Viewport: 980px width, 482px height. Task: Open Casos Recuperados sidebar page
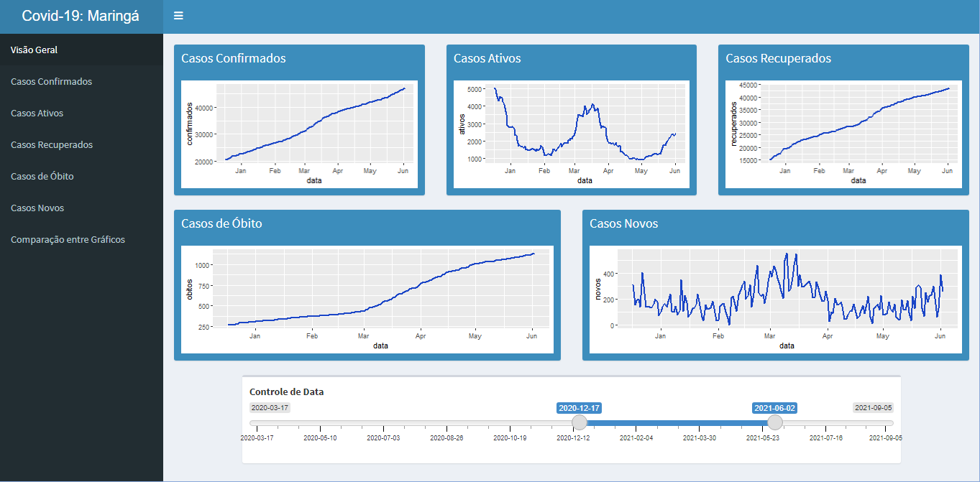point(52,145)
